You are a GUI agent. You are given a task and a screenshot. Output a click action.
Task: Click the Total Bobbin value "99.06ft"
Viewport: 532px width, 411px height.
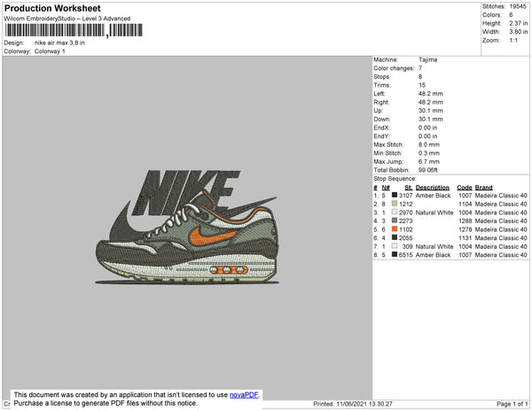pos(428,170)
